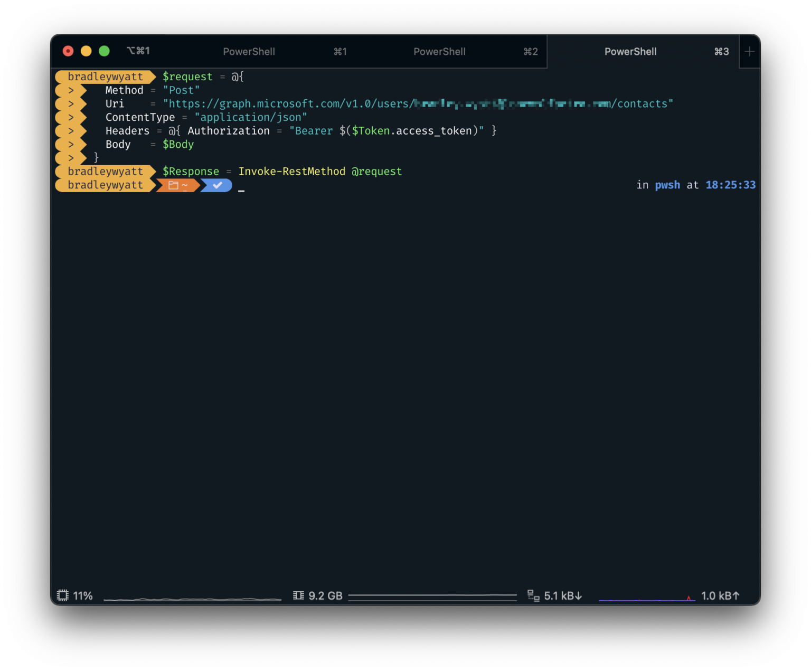This screenshot has width=811, height=672.
Task: Click the CPU usage graph in status bar
Action: (193, 599)
